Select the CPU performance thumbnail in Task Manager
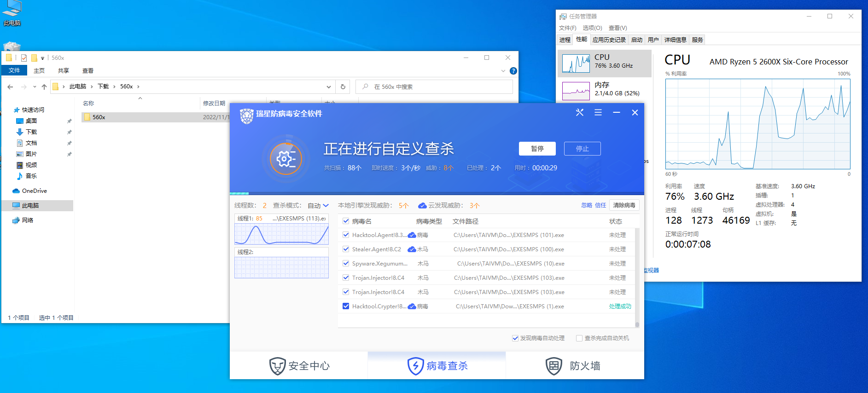This screenshot has height=393, width=868. 605,63
